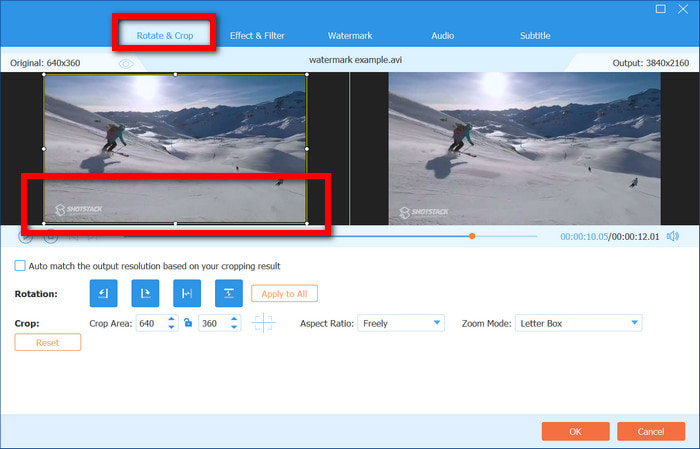Cancel the editing dialog

pyautogui.click(x=651, y=431)
